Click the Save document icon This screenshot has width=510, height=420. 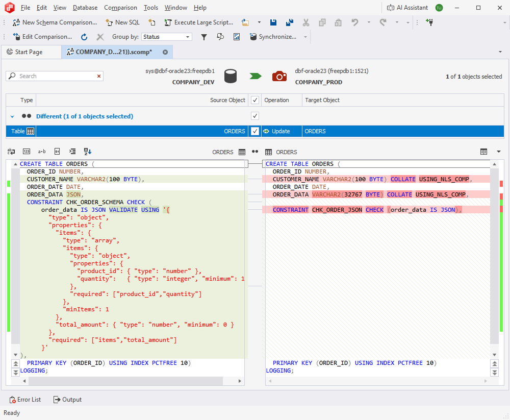pos(273,22)
